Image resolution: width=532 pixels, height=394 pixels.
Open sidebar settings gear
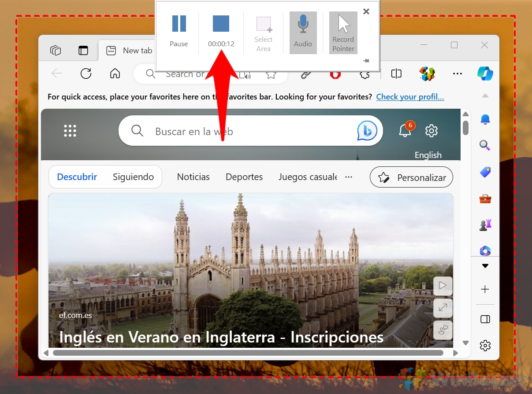(x=485, y=346)
